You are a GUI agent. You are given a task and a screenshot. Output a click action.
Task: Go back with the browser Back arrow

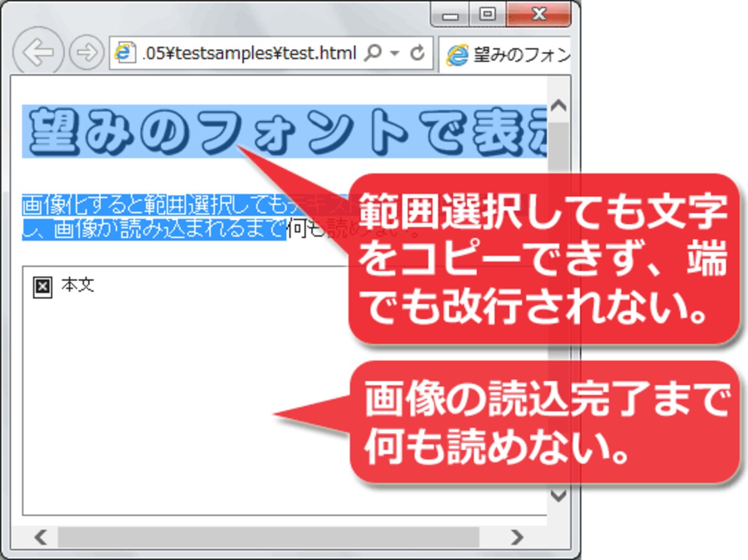[37, 53]
